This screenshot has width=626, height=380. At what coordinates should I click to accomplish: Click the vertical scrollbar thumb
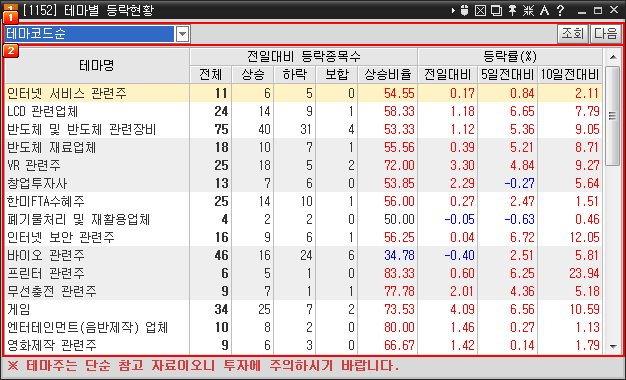tap(612, 116)
